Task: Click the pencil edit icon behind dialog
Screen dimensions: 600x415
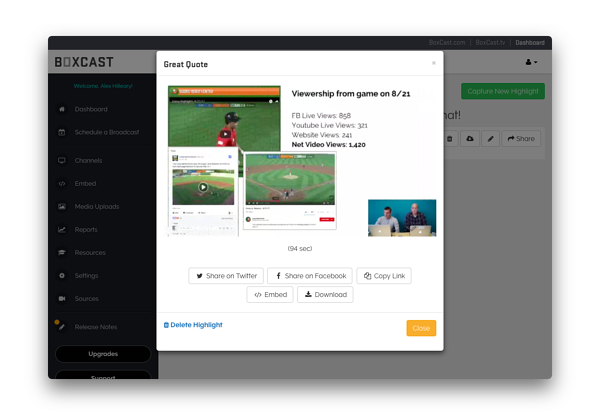Action: point(490,139)
